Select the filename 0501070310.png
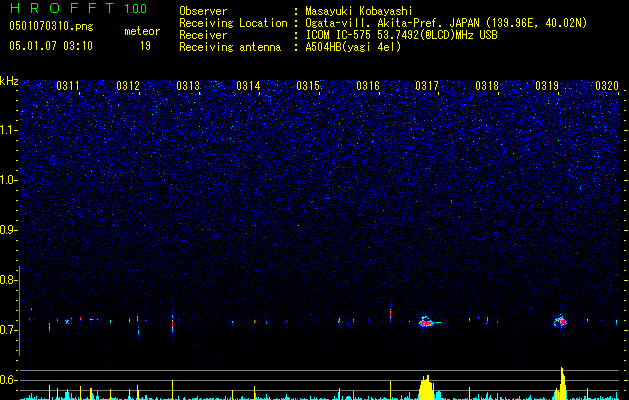The height and width of the screenshot is (400, 629). 51,26
